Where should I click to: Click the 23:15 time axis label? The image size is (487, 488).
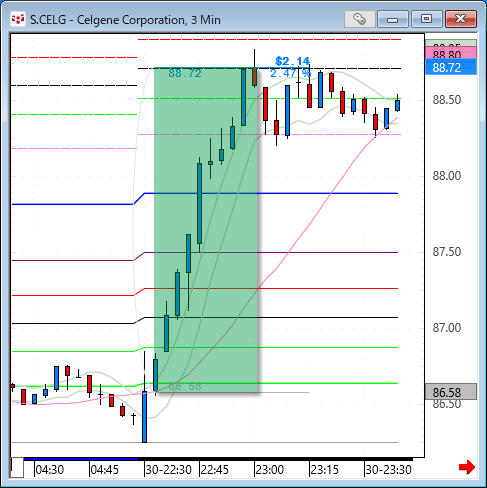tap(325, 470)
